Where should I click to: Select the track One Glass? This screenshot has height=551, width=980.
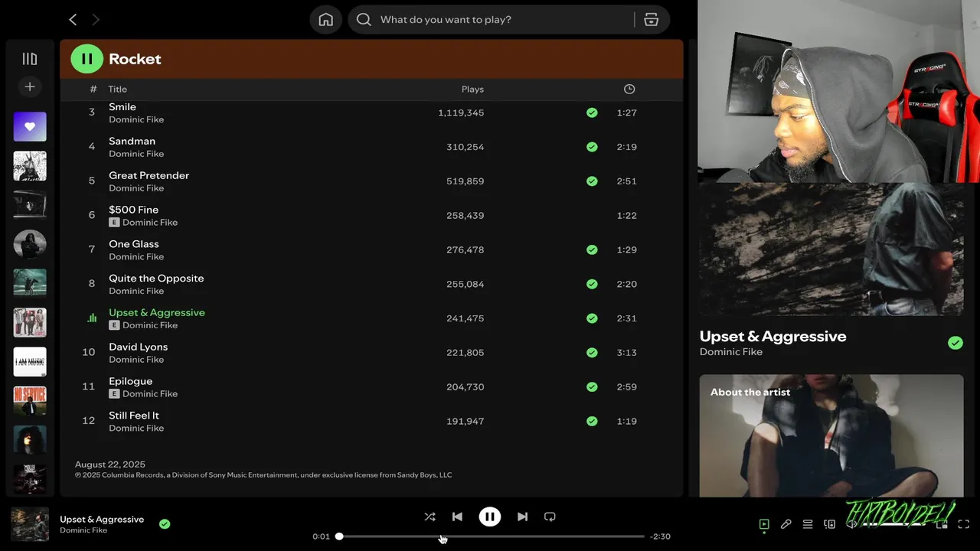(134, 244)
